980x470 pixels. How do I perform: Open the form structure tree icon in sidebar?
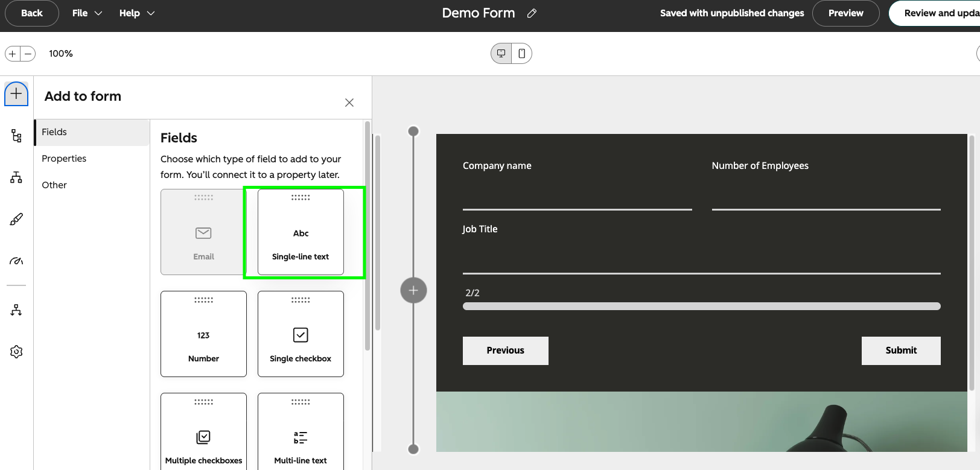coord(16,136)
